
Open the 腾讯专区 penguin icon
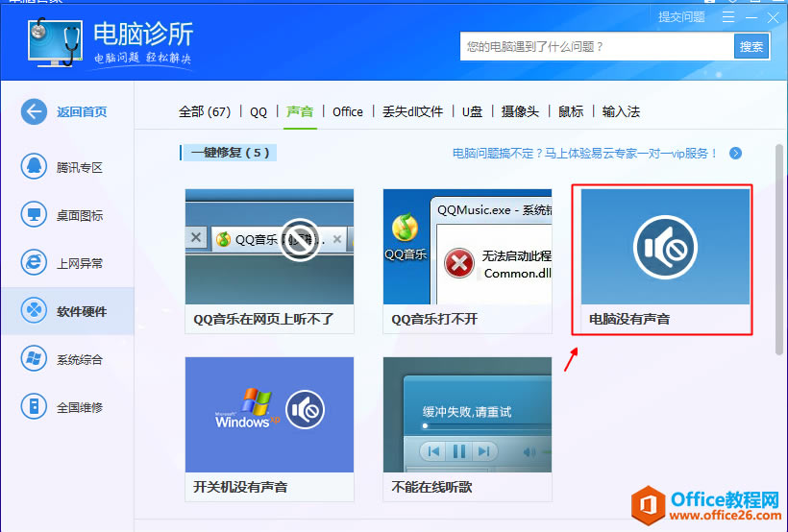pyautogui.click(x=34, y=166)
